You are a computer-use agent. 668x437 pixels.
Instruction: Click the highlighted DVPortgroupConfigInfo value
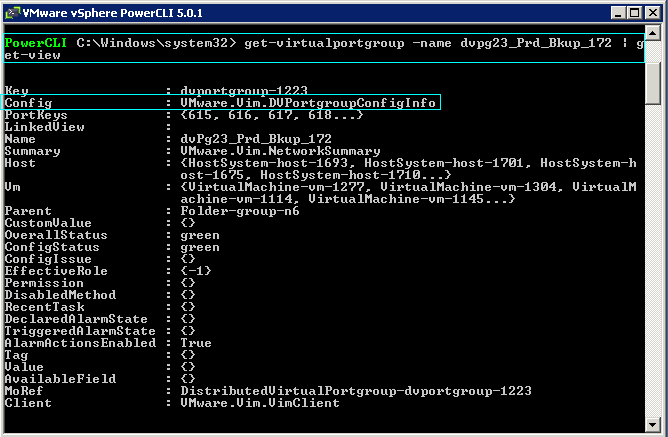[x=308, y=103]
